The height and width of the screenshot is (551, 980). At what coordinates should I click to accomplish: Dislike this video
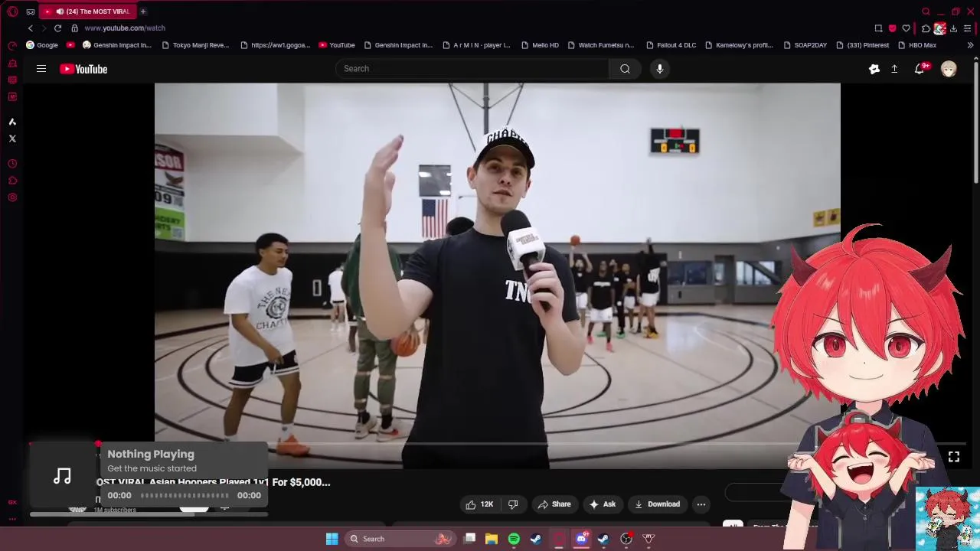click(x=513, y=504)
